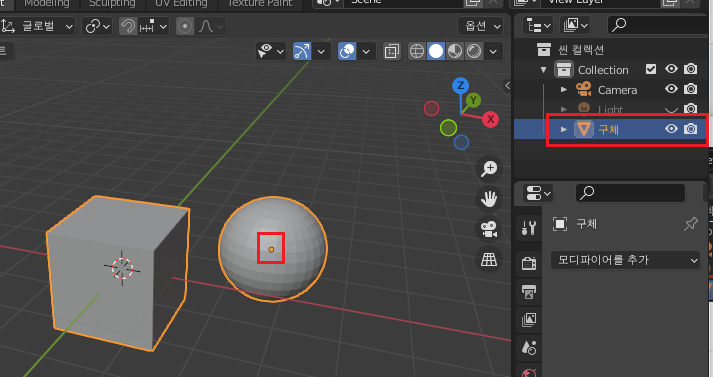Expand the Camera object node
This screenshot has height=377, width=713.
[564, 90]
